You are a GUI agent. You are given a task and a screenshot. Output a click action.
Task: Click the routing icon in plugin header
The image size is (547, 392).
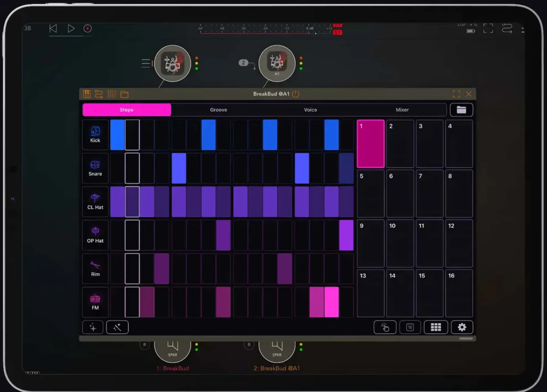(99, 94)
